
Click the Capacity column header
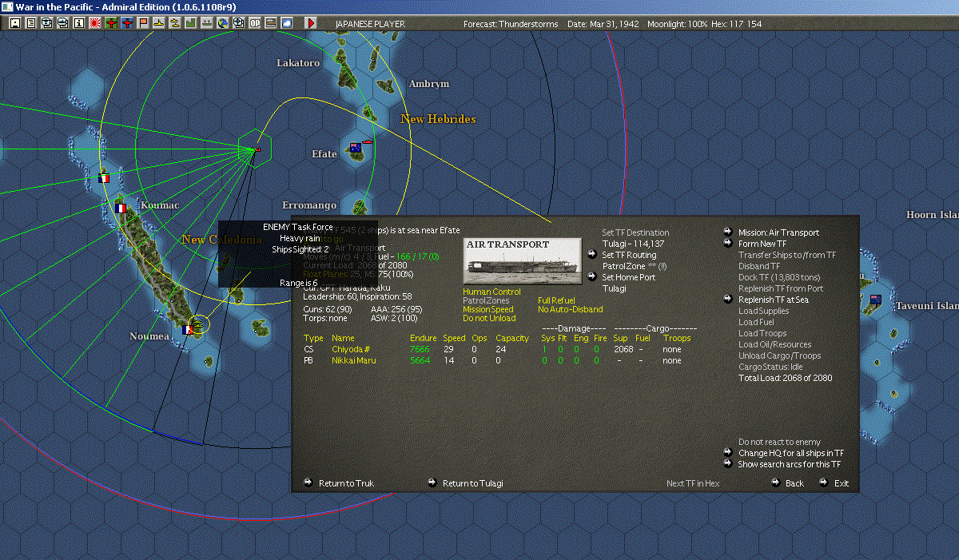[x=512, y=338]
